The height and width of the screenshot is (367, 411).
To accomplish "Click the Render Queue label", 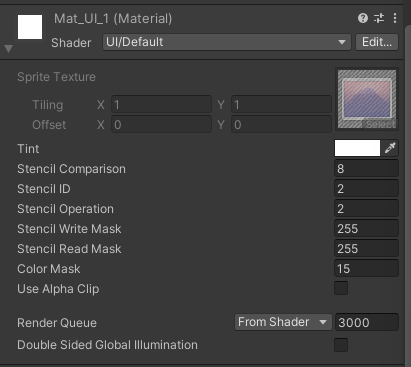I will [57, 323].
